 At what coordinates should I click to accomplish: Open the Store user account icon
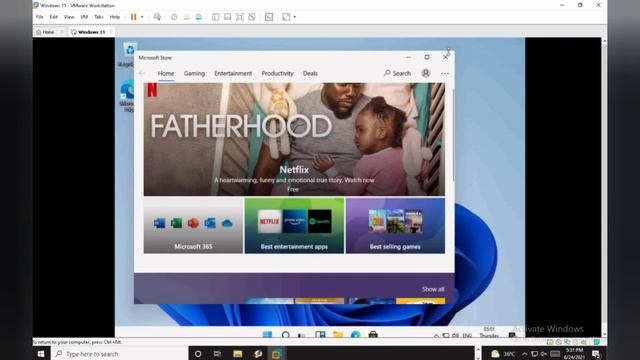pyautogui.click(x=426, y=73)
